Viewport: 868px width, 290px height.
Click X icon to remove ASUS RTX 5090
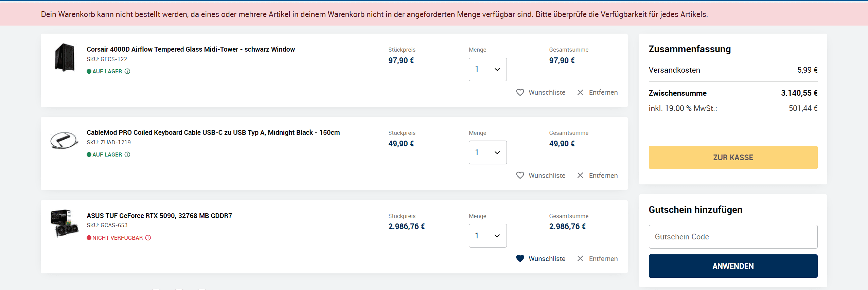(x=580, y=258)
